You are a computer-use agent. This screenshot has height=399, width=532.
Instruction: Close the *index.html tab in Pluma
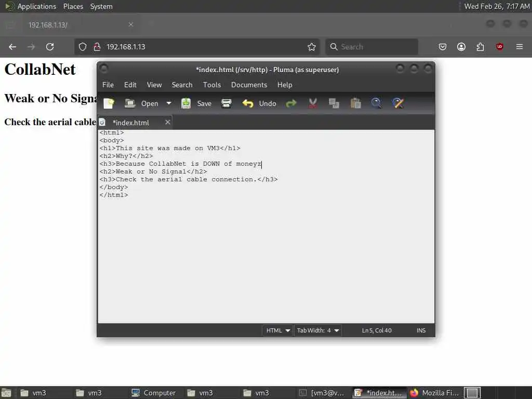pos(168,122)
